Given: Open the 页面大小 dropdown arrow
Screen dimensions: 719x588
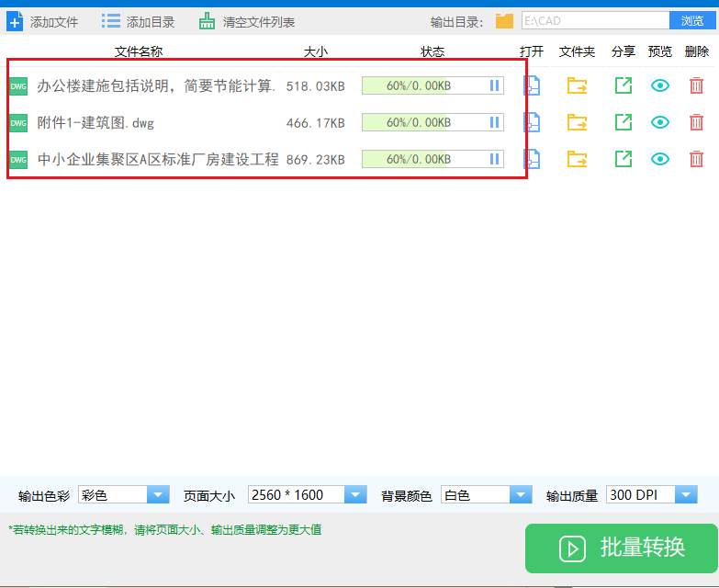Looking at the screenshot, I should click(355, 495).
